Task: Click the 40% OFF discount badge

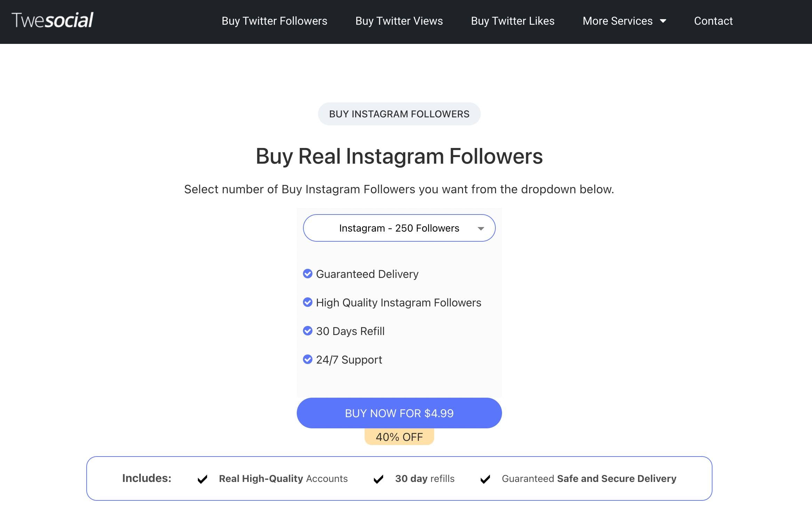Action: click(399, 436)
